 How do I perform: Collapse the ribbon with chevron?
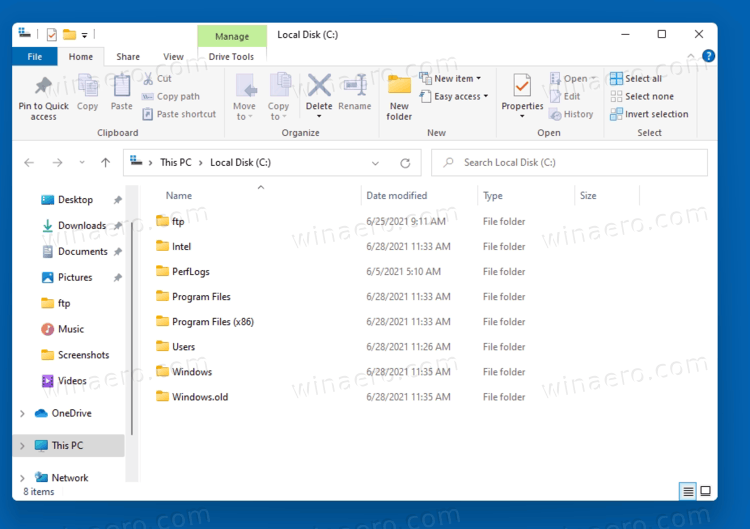691,56
